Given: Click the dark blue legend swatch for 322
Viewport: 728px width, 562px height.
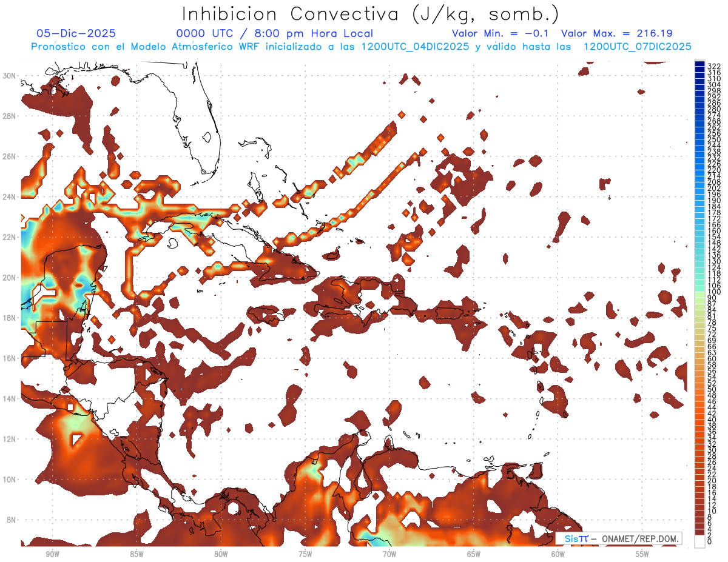Looking at the screenshot, I should click(x=700, y=64).
